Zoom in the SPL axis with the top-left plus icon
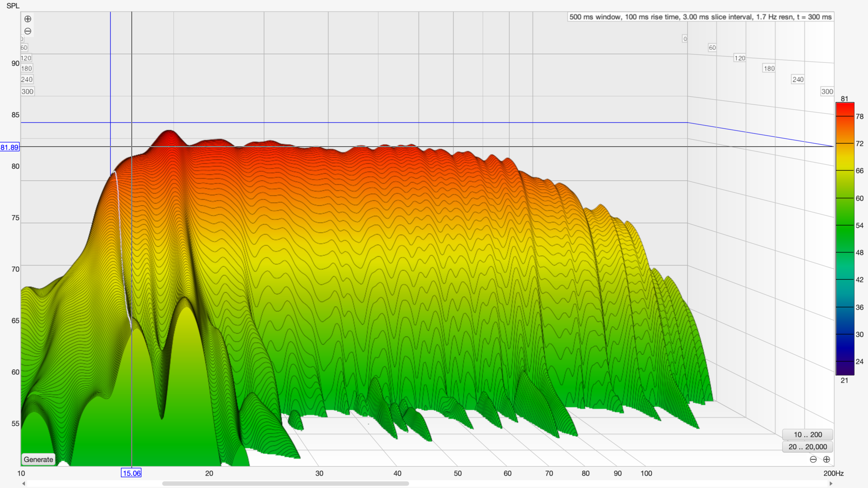868x488 pixels. click(x=28, y=19)
